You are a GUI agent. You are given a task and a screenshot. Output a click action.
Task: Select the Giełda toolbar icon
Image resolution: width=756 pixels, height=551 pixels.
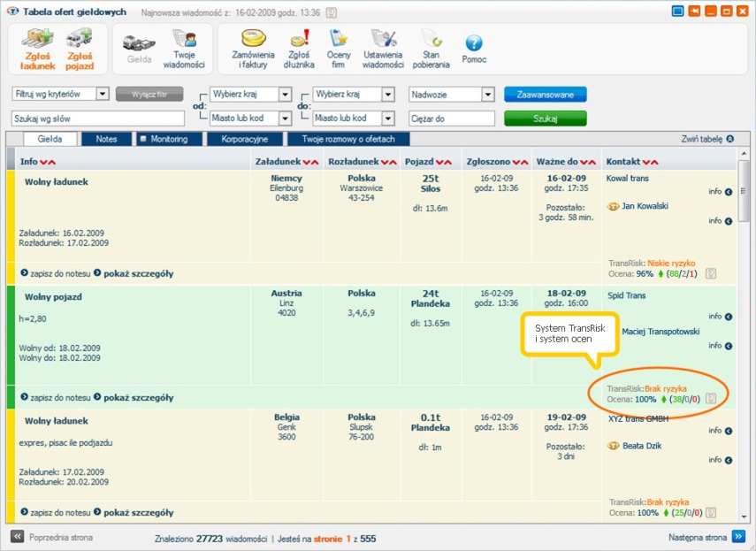(x=139, y=50)
